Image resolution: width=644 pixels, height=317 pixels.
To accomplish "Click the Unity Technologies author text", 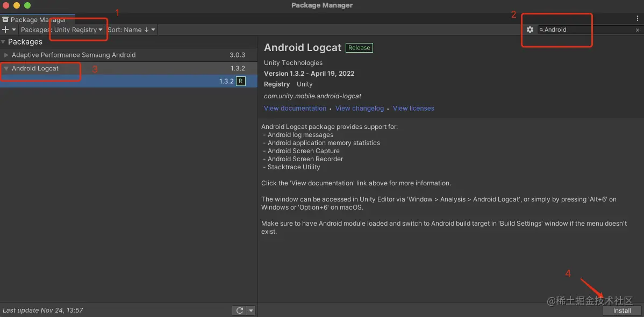I will pos(294,63).
